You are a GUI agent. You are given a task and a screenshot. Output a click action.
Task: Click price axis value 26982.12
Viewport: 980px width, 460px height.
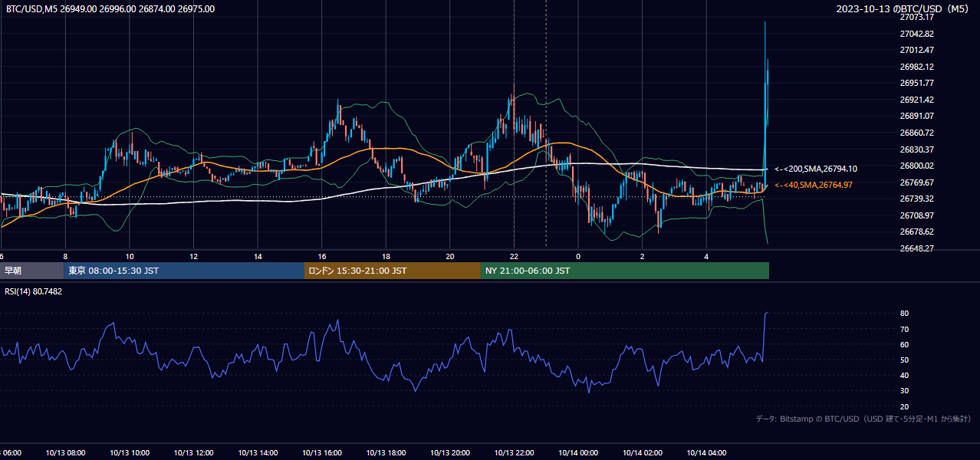(916, 67)
